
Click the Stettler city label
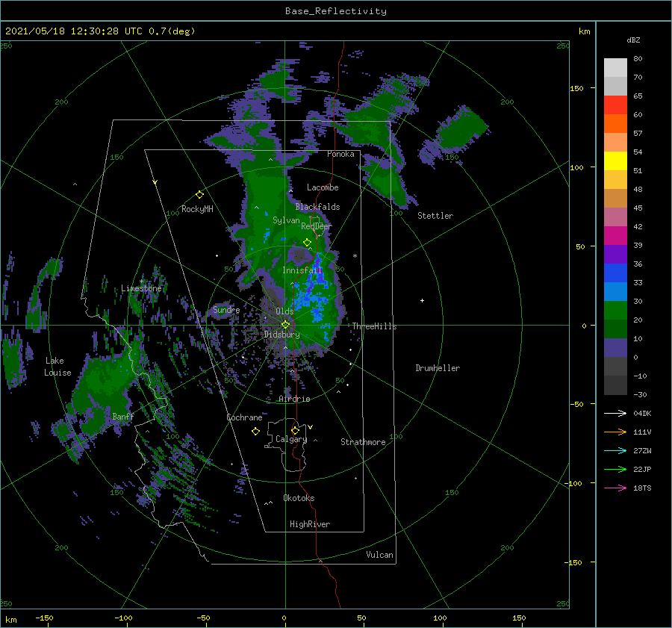pyautogui.click(x=435, y=216)
